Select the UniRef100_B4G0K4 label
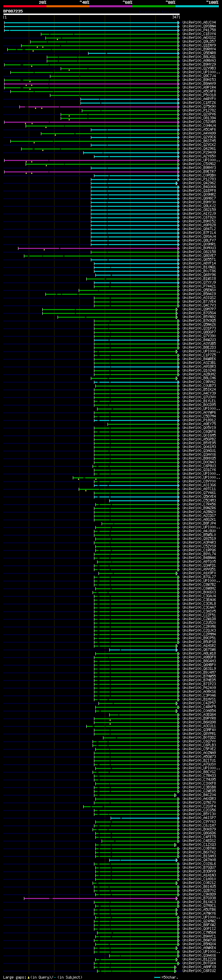 point(199,187)
